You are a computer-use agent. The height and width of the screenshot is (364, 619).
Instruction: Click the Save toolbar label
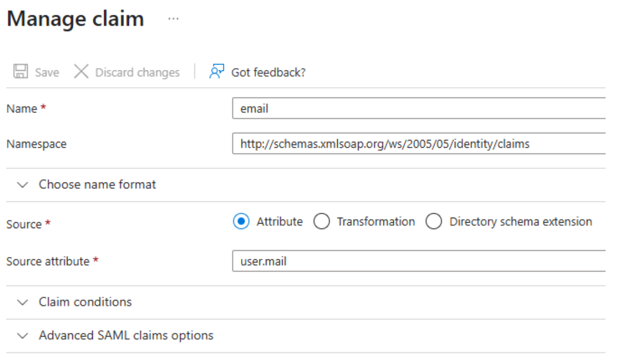47,72
